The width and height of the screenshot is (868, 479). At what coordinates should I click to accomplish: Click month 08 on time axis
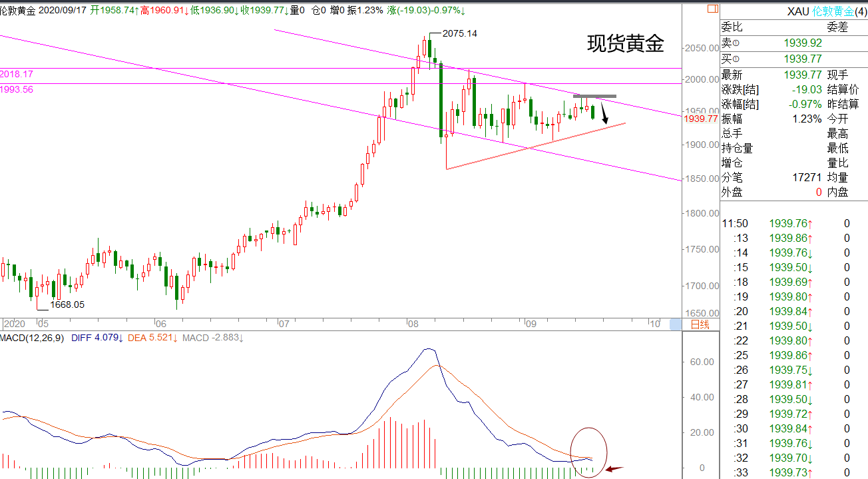[413, 324]
